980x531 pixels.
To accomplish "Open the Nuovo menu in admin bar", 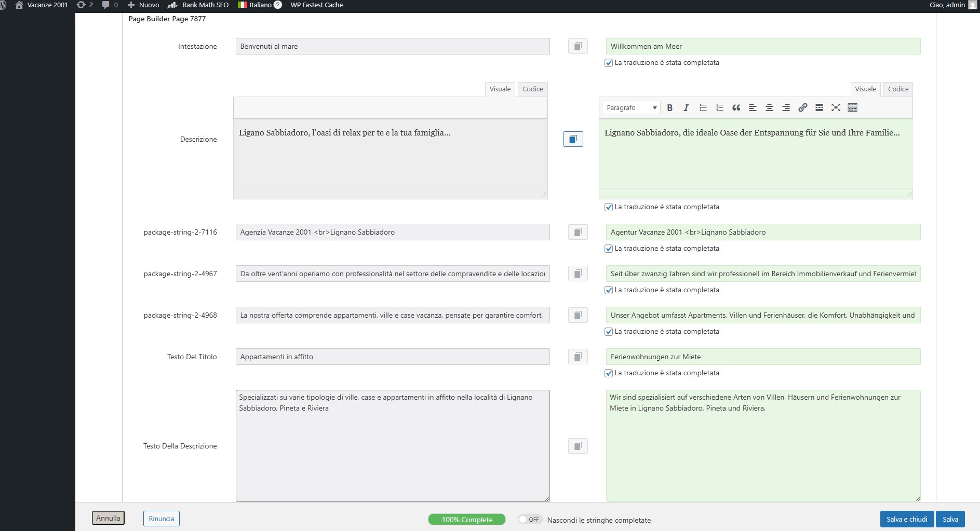I will click(143, 5).
